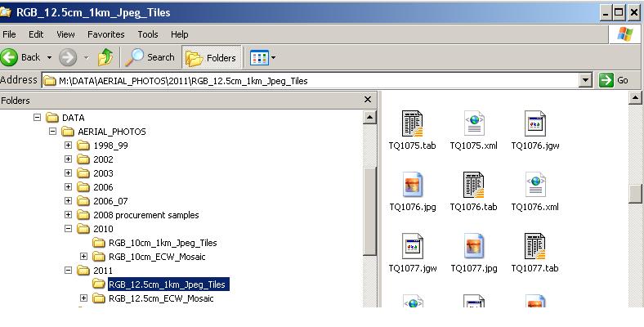Collapse the AERIAL_PHOTOS tree node
The width and height of the screenshot is (644, 327).
52,132
